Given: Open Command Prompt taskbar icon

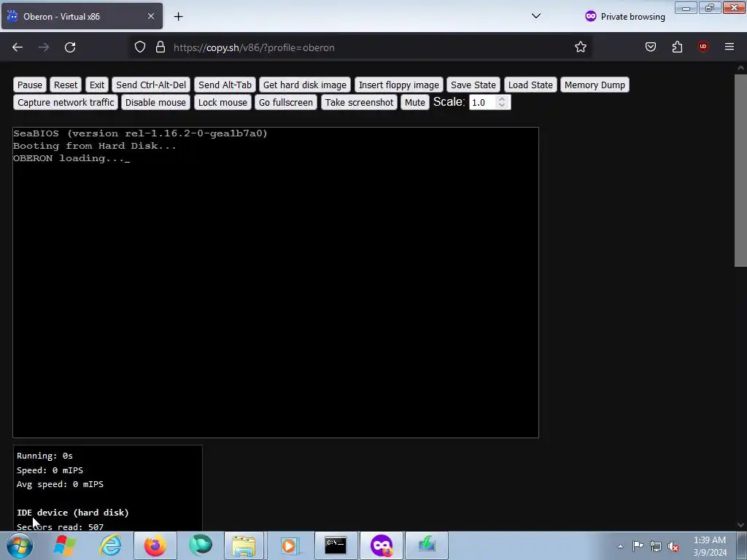Looking at the screenshot, I should click(336, 545).
